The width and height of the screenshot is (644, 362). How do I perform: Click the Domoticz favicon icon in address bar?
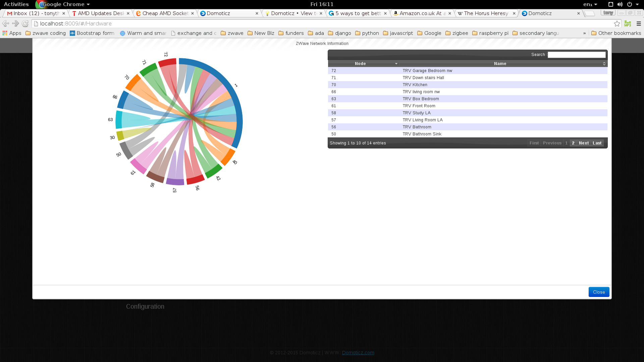coord(38,23)
